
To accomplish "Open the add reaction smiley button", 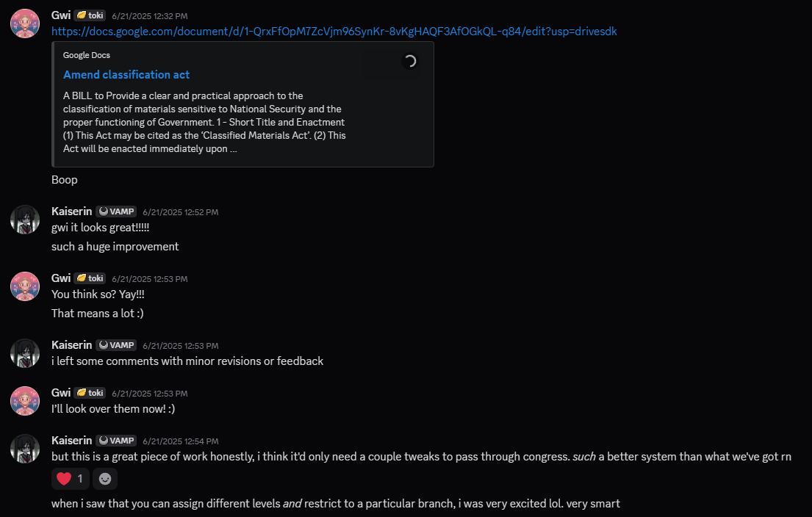I will pos(105,479).
